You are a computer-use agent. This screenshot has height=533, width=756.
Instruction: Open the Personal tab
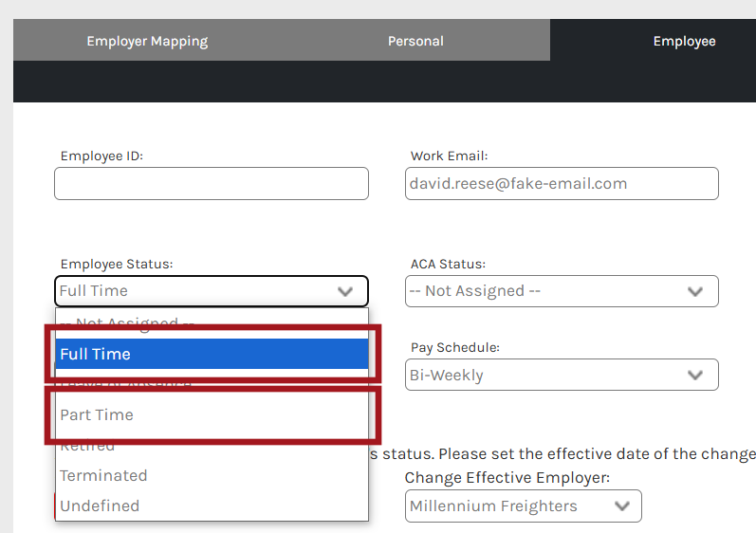click(x=415, y=41)
